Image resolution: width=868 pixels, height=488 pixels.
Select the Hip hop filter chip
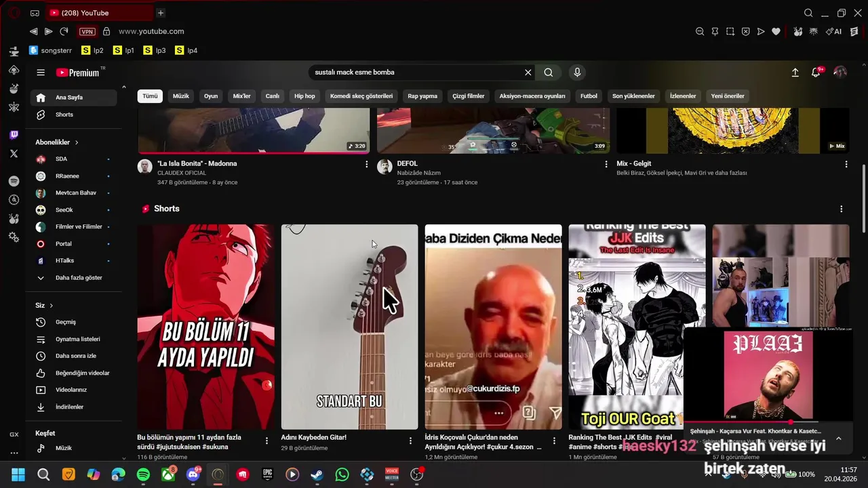pyautogui.click(x=304, y=96)
